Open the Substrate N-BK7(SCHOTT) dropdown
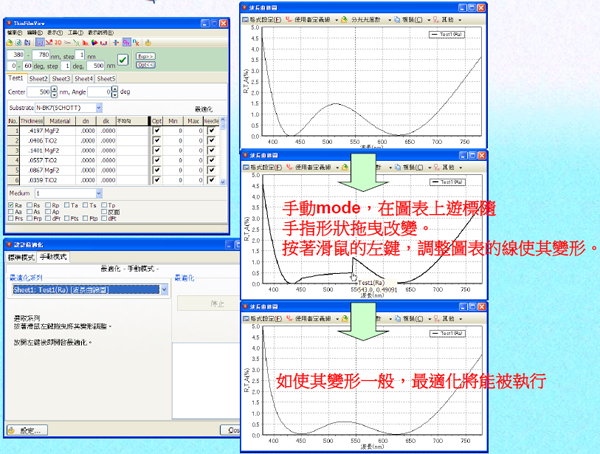Screen dimensions: 600x454 click(99, 108)
